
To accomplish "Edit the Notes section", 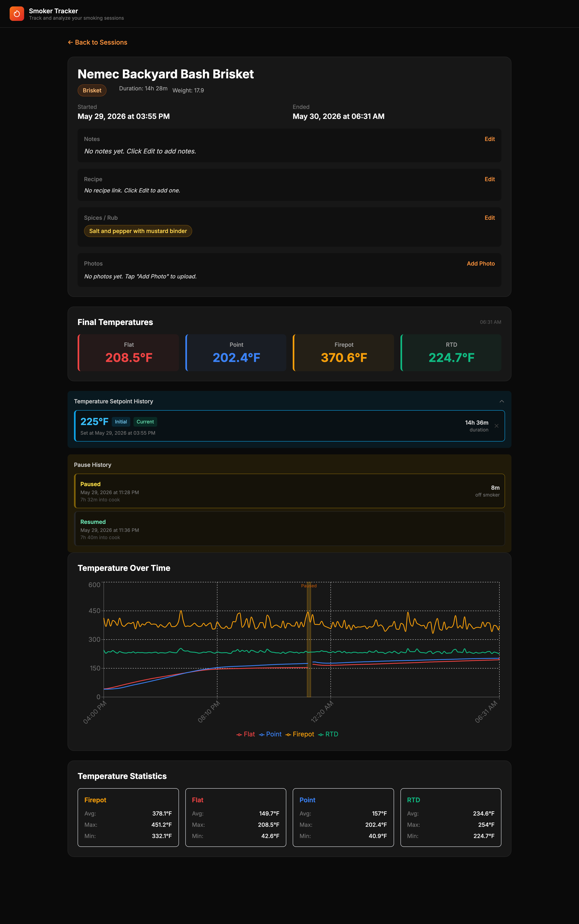I will [489, 139].
